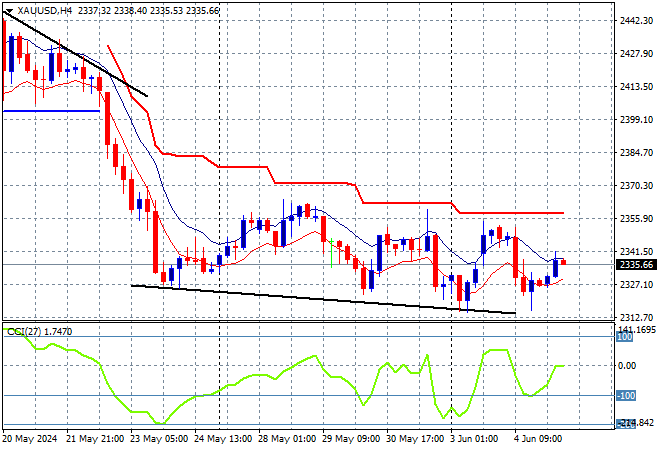Select the CCI -100 level tag
The width and height of the screenshot is (660, 450).
click(626, 396)
